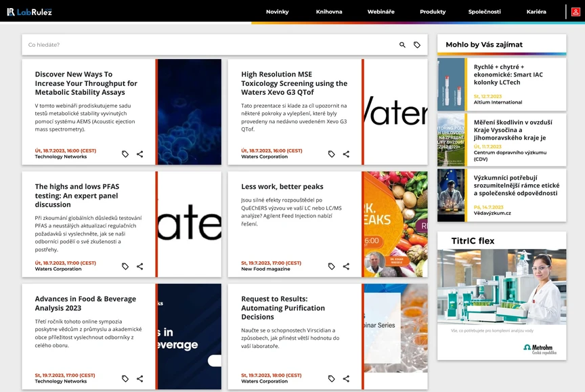Open the user account icon

point(576,12)
